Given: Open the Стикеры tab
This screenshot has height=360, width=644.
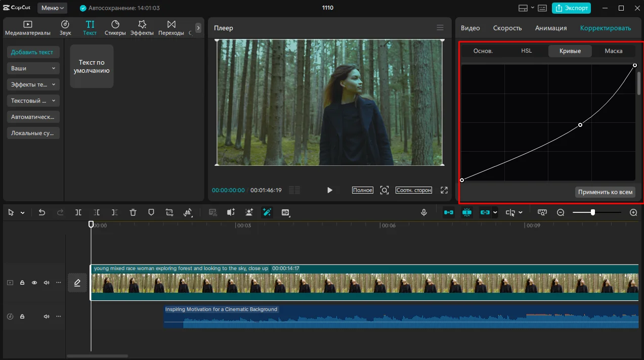Looking at the screenshot, I should 115,28.
